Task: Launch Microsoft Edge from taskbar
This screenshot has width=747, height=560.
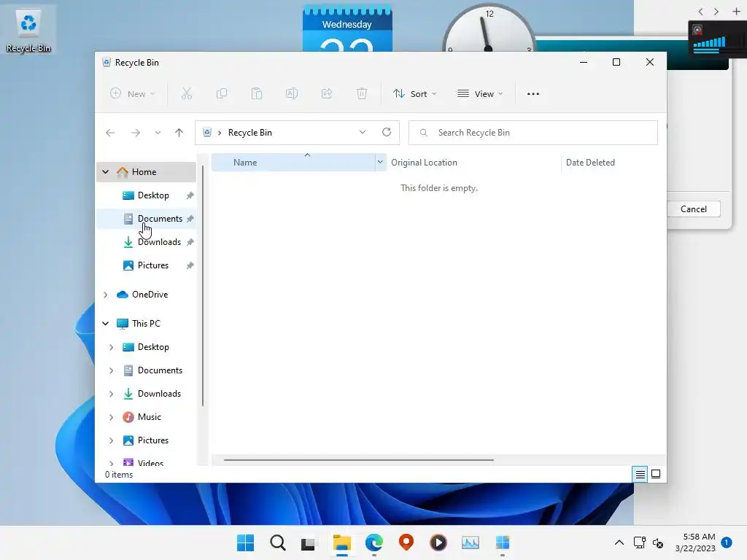Action: tap(374, 542)
